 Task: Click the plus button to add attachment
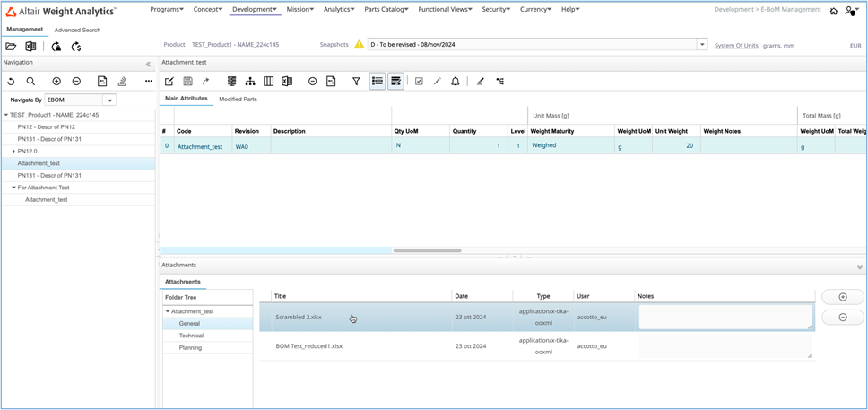(x=842, y=297)
